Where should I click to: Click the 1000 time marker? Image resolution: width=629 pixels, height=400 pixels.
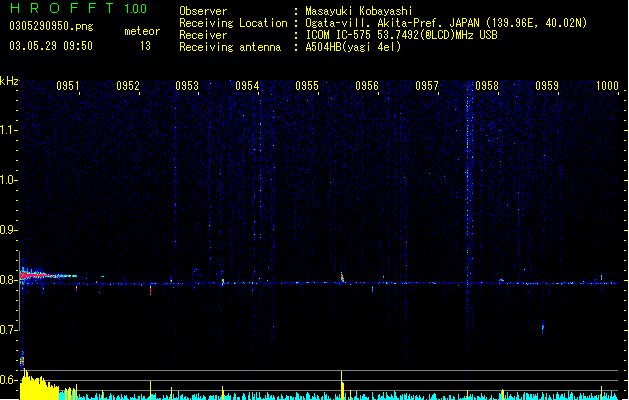pyautogui.click(x=607, y=86)
